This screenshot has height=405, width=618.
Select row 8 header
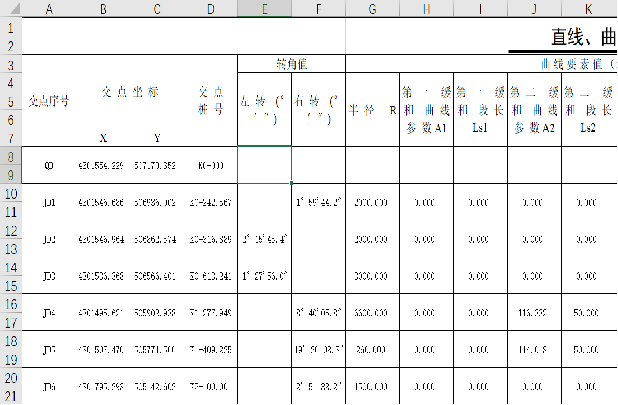pos(10,155)
